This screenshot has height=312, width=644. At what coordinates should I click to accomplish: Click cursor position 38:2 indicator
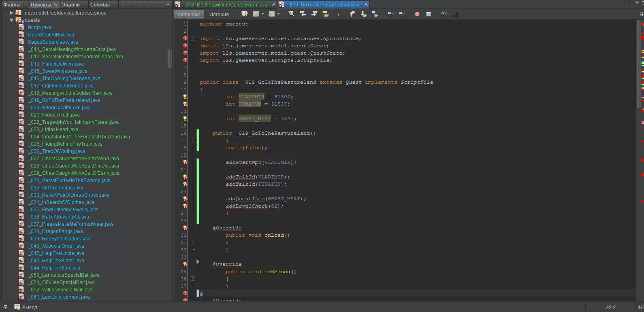(x=610, y=308)
